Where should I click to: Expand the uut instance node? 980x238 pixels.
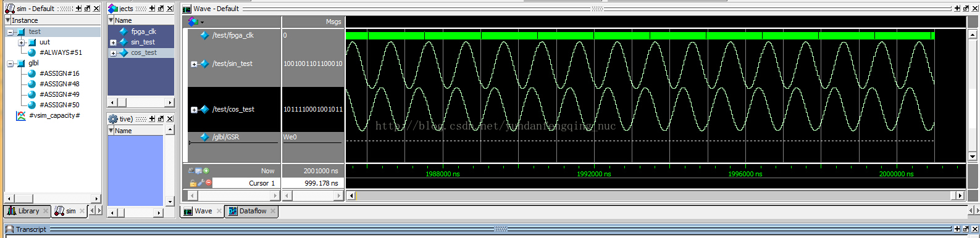(x=22, y=43)
